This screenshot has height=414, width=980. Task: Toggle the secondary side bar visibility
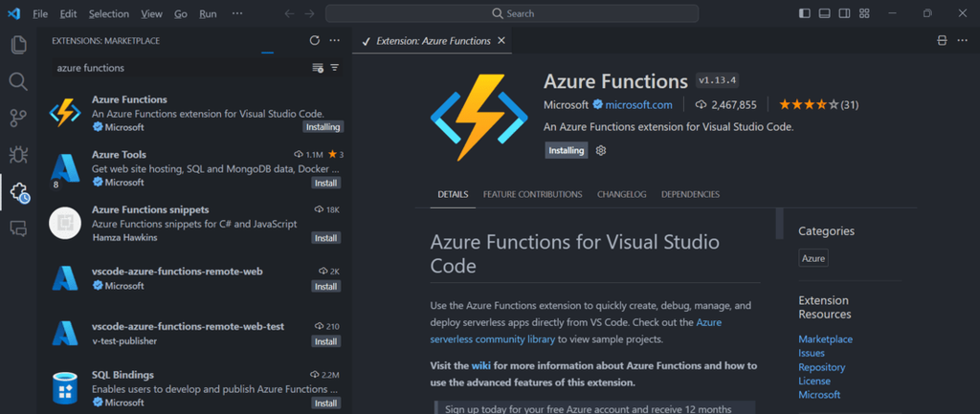844,13
